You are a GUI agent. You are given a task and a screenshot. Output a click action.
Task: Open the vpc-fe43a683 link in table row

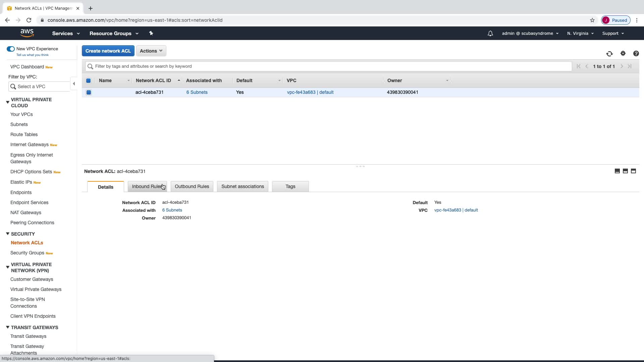[x=301, y=92]
